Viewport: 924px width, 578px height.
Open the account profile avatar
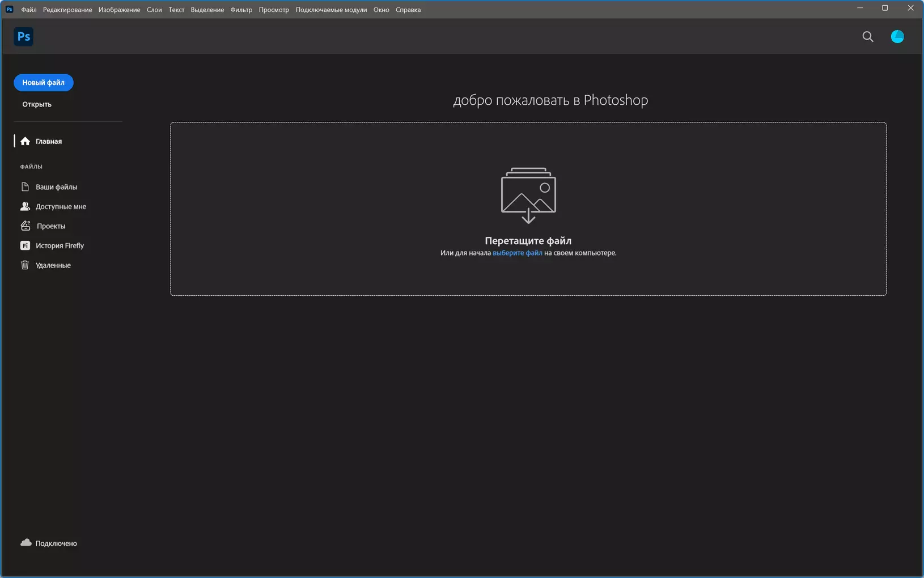(897, 37)
